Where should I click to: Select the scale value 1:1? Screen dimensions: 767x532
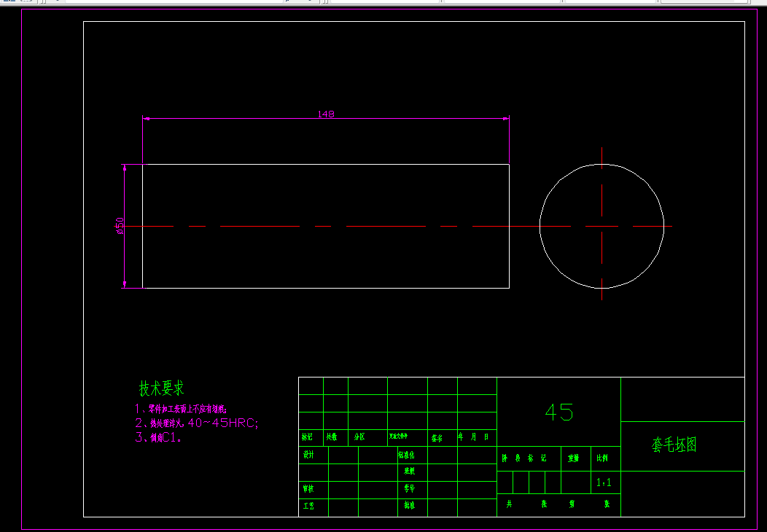point(604,483)
